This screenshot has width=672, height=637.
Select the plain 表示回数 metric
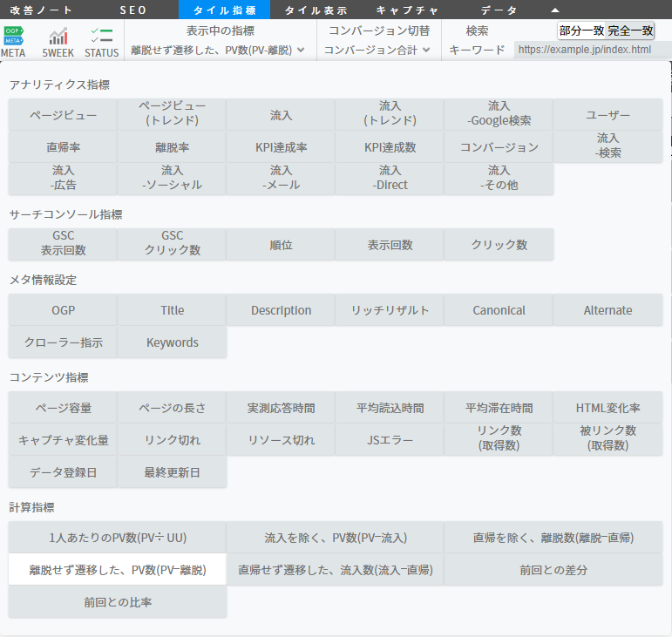390,244
